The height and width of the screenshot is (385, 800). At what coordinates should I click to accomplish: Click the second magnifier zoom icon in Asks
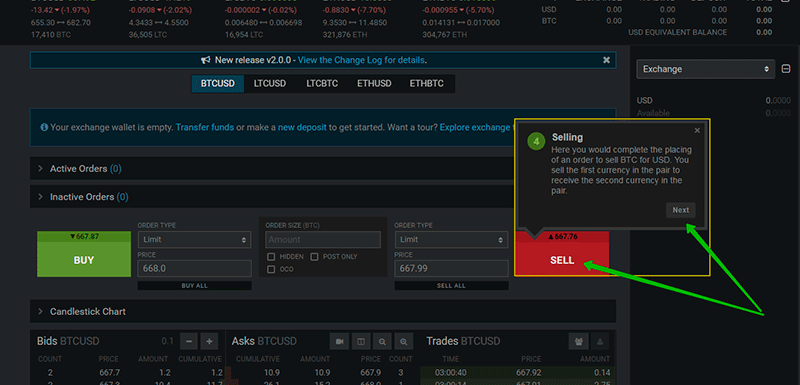[x=404, y=341]
